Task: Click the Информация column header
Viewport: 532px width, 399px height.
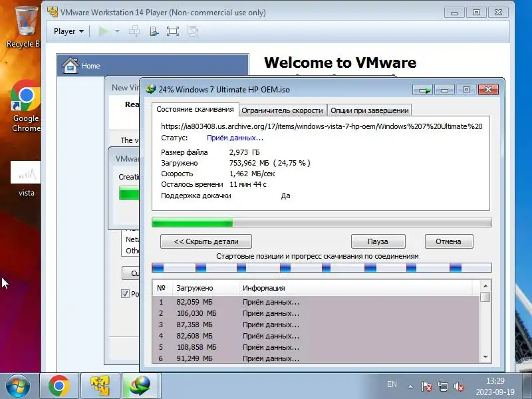Action: 356,288
